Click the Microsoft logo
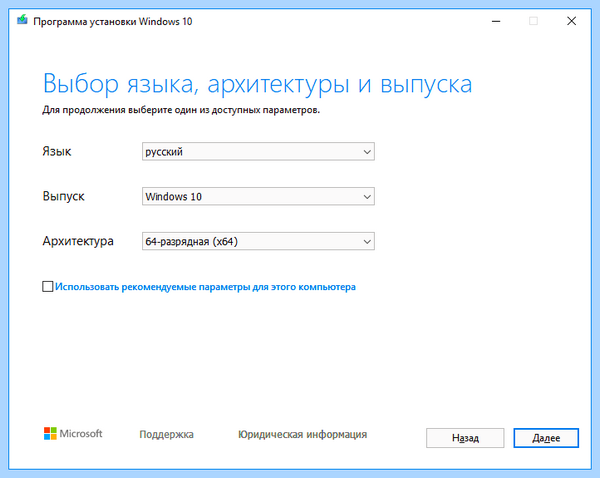 [73, 434]
